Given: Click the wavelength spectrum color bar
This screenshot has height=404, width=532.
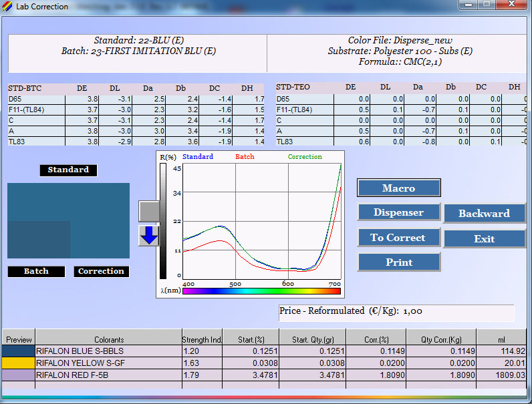Looking at the screenshot, I should click(x=261, y=291).
